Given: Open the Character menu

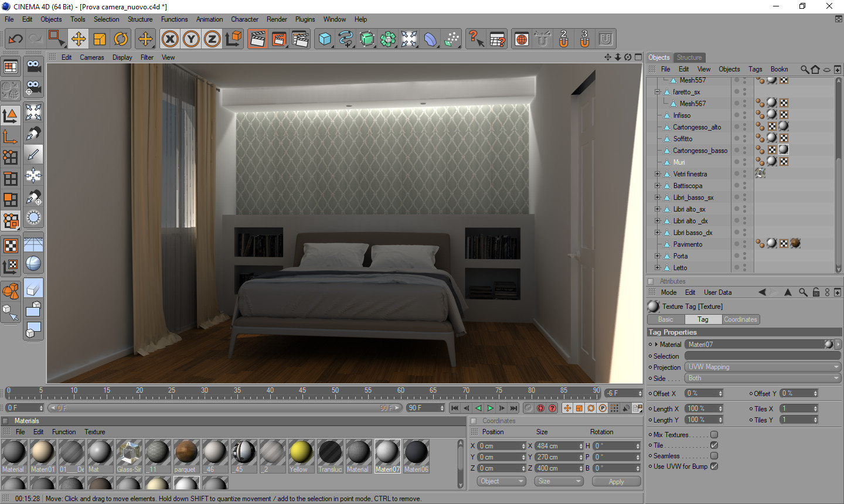Looking at the screenshot, I should tap(244, 19).
